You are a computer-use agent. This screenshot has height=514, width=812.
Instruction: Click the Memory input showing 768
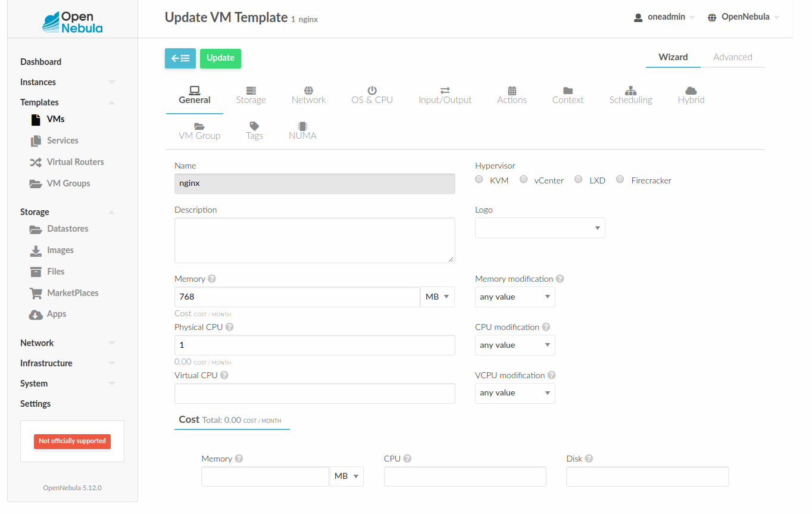pos(297,297)
